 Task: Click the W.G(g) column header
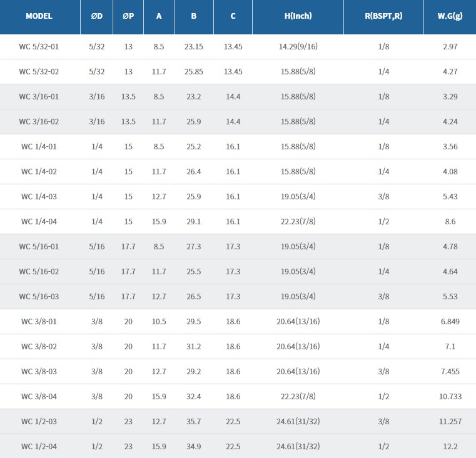pyautogui.click(x=450, y=16)
